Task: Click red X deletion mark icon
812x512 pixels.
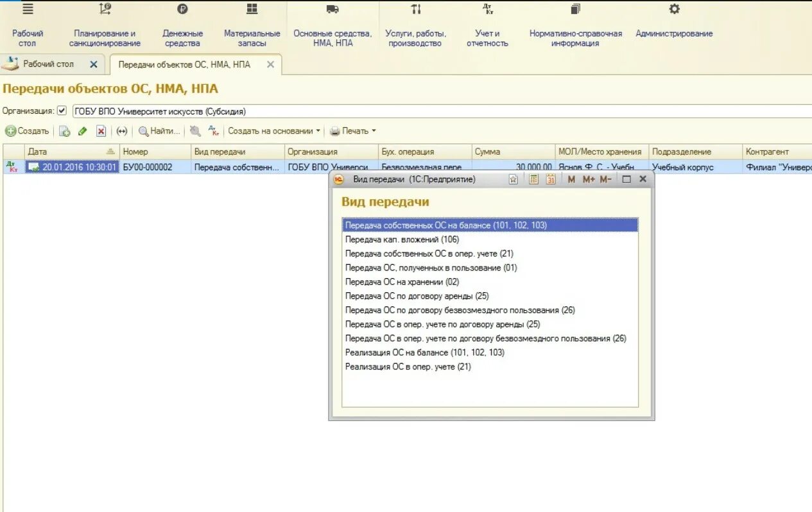Action: [x=101, y=131]
